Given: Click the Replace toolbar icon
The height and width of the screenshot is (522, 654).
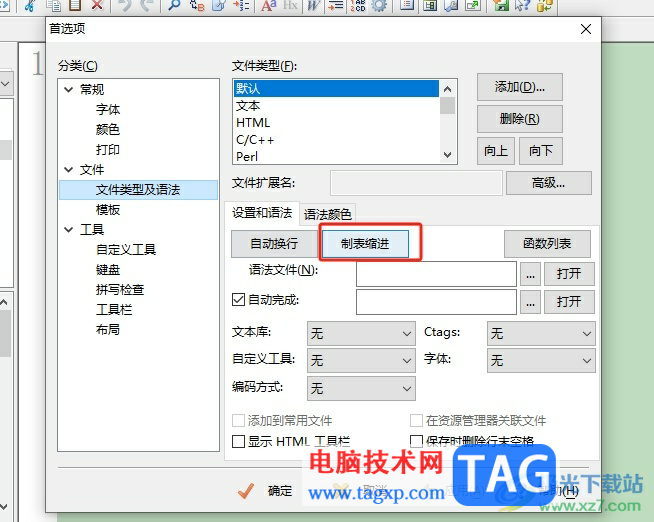Looking at the screenshot, I should click(196, 5).
